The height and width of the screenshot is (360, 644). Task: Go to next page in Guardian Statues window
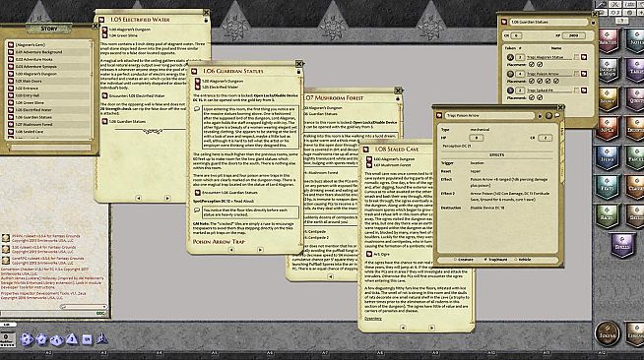(260, 250)
